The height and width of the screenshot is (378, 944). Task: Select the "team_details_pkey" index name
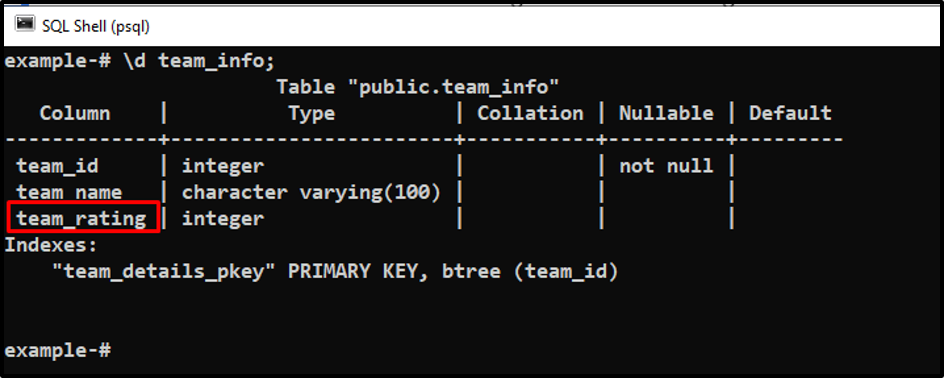pyautogui.click(x=164, y=271)
